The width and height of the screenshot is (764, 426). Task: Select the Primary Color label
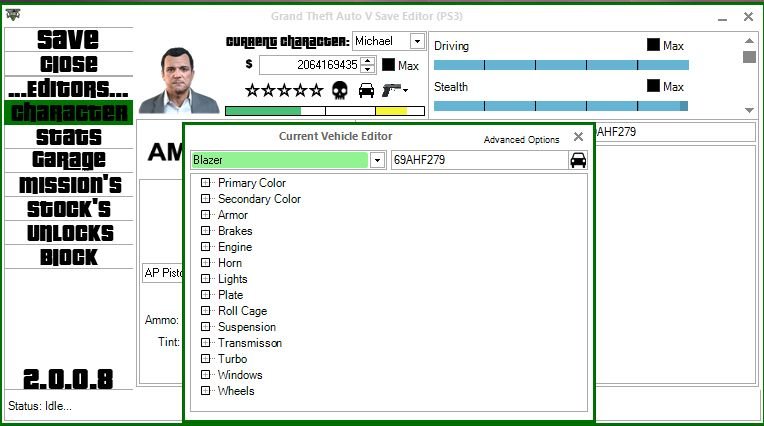coord(252,183)
